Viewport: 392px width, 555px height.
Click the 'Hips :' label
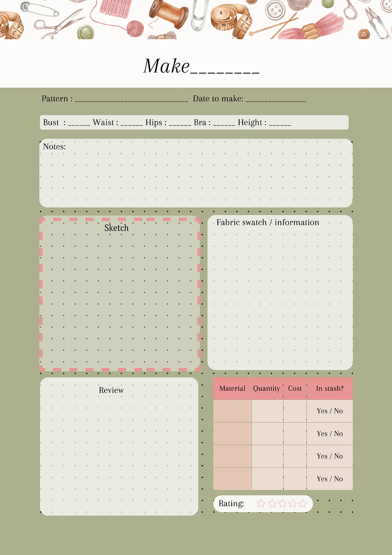pyautogui.click(x=156, y=123)
